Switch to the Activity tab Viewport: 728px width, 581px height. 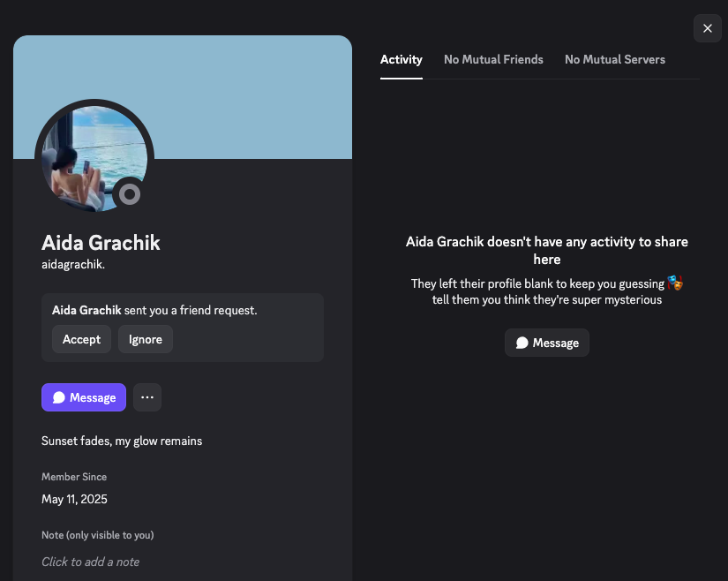pyautogui.click(x=402, y=59)
